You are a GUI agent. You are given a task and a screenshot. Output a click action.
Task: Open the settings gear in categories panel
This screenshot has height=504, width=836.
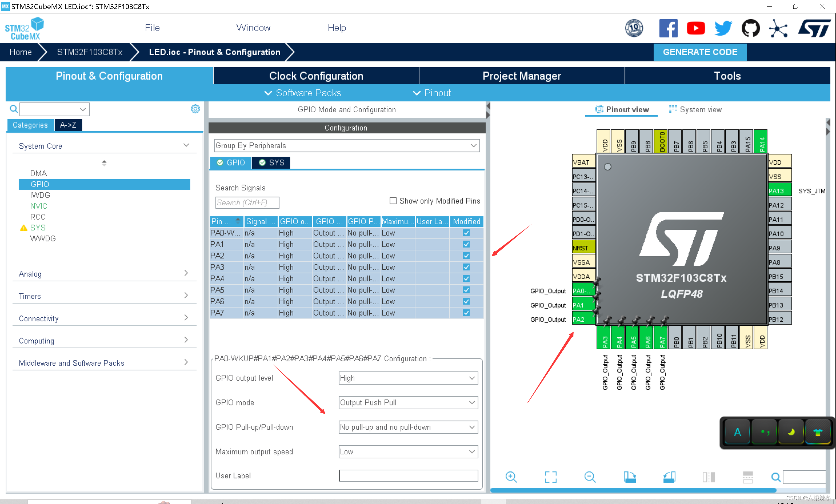[x=195, y=109]
